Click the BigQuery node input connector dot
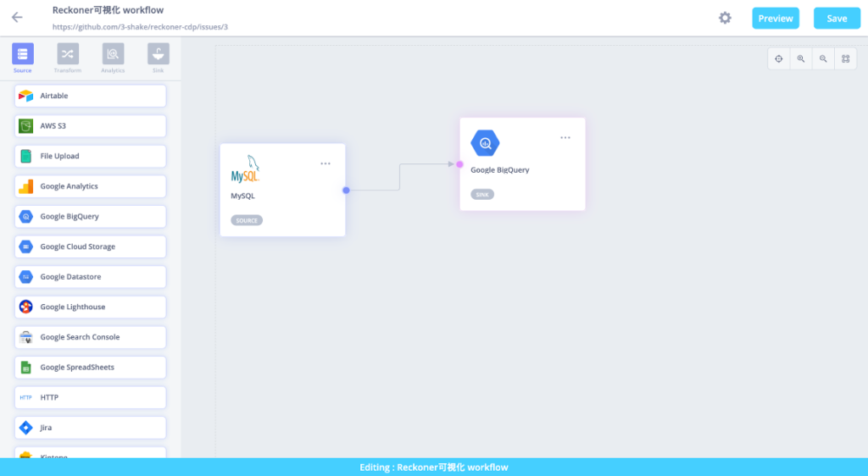The height and width of the screenshot is (476, 868). point(459,164)
